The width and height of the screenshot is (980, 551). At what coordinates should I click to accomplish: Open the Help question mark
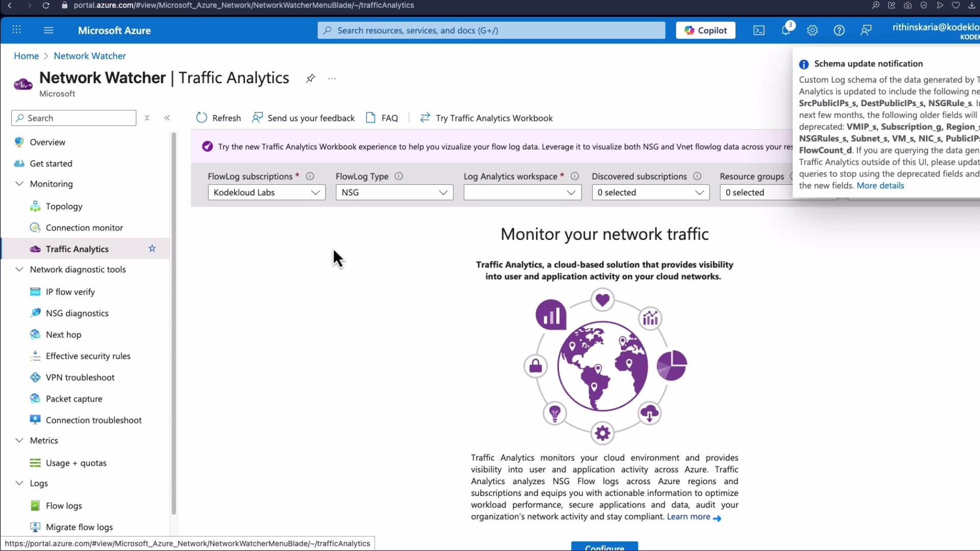pos(839,31)
